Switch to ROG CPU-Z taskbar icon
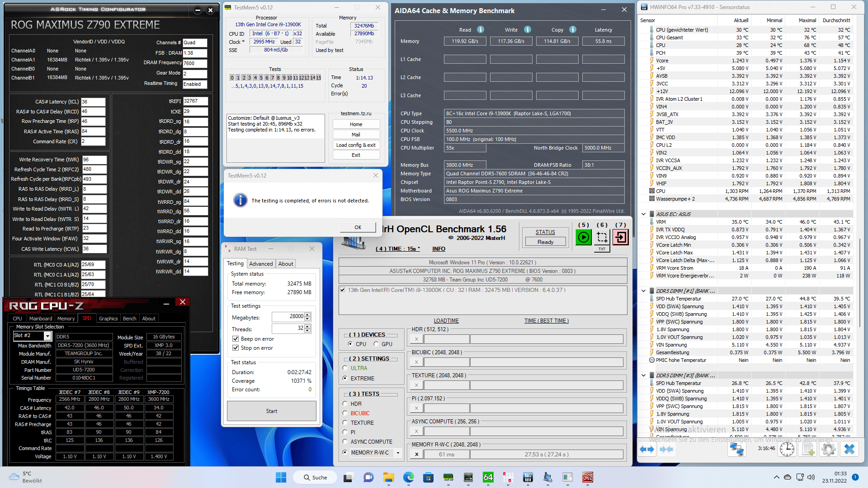 pyautogui.click(x=587, y=477)
